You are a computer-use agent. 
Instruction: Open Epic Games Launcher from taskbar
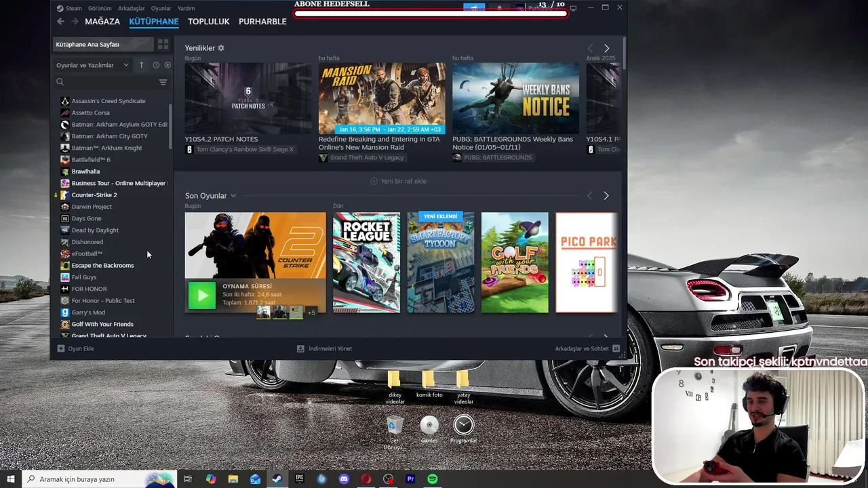point(299,479)
